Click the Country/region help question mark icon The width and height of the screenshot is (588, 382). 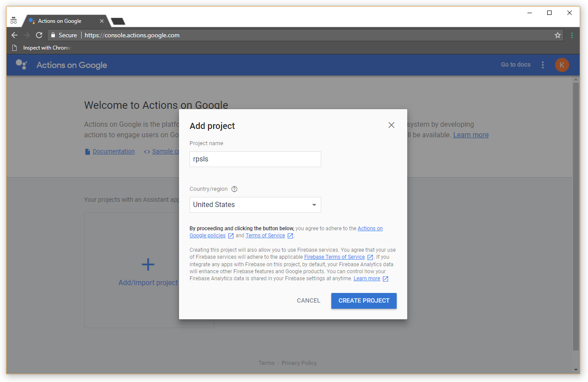234,189
